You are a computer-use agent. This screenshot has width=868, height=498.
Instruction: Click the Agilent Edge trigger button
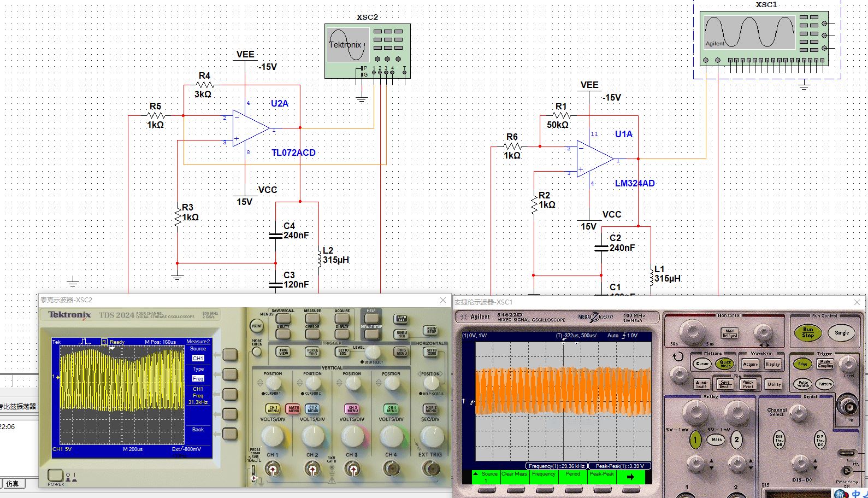(802, 364)
